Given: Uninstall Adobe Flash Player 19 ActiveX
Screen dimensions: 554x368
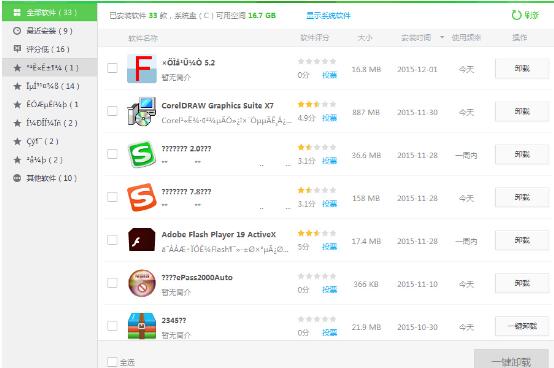Looking at the screenshot, I should 522,241.
